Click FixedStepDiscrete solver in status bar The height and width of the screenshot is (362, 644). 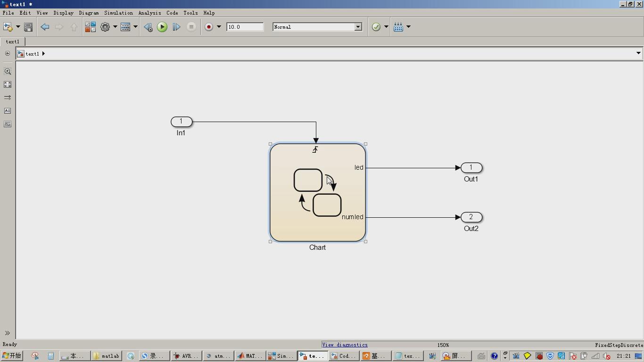click(x=619, y=345)
